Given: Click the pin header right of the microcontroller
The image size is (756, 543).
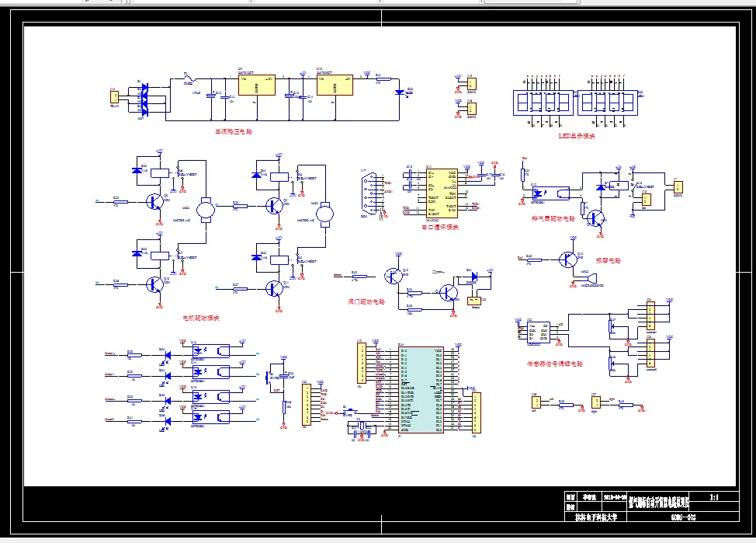Looking at the screenshot, I should click(477, 412).
